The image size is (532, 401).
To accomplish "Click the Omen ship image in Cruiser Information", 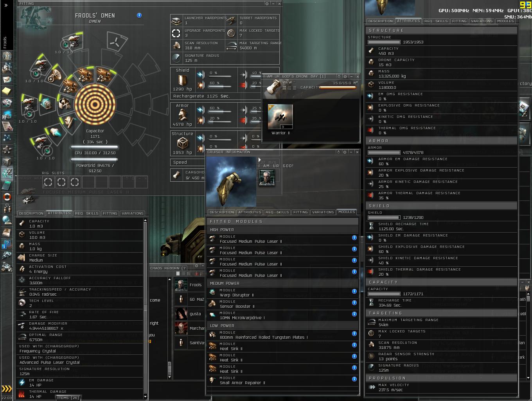I will [231, 181].
